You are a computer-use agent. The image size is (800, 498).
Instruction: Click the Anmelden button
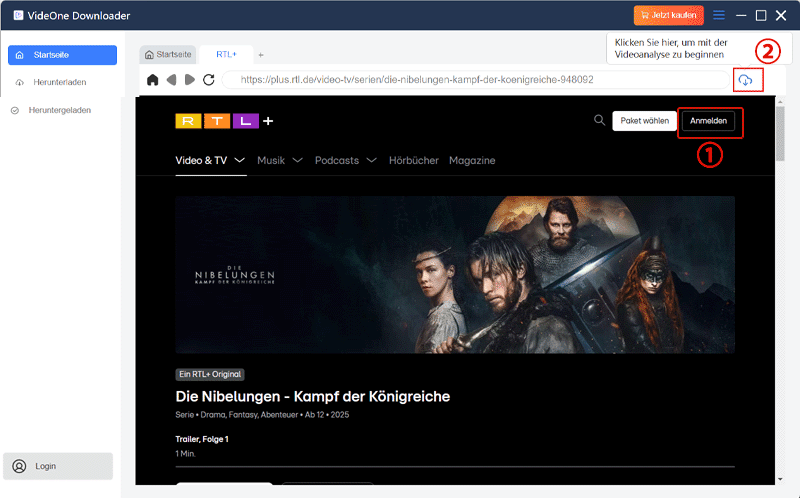(x=708, y=121)
